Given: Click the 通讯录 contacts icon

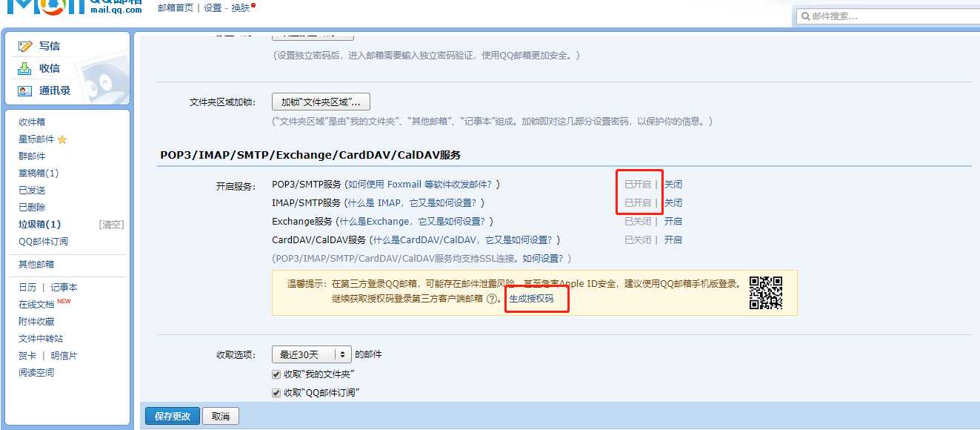Looking at the screenshot, I should 25,90.
